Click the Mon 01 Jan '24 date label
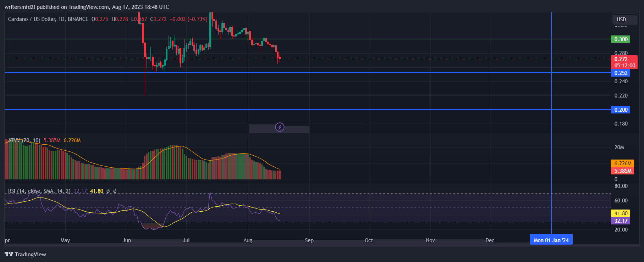Image resolution: width=644 pixels, height=262 pixels. [551, 240]
